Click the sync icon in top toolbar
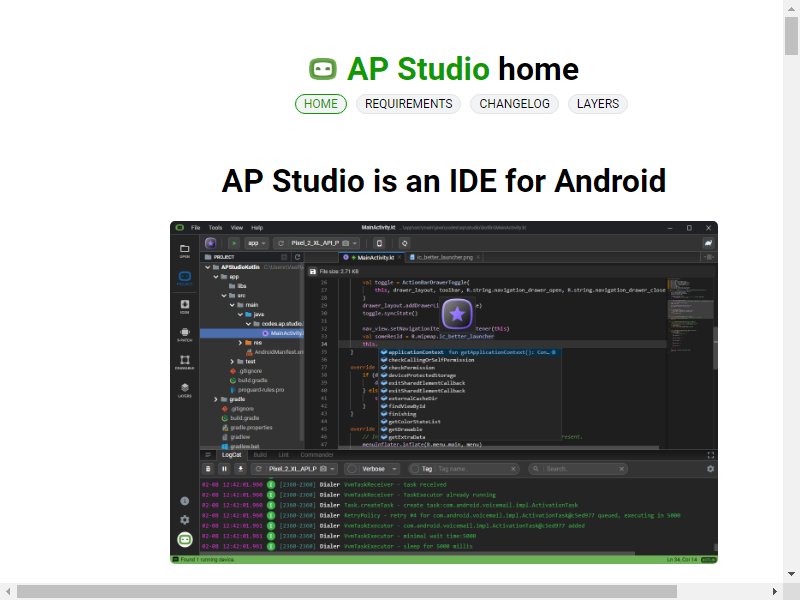This screenshot has width=800, height=600. [x=405, y=243]
